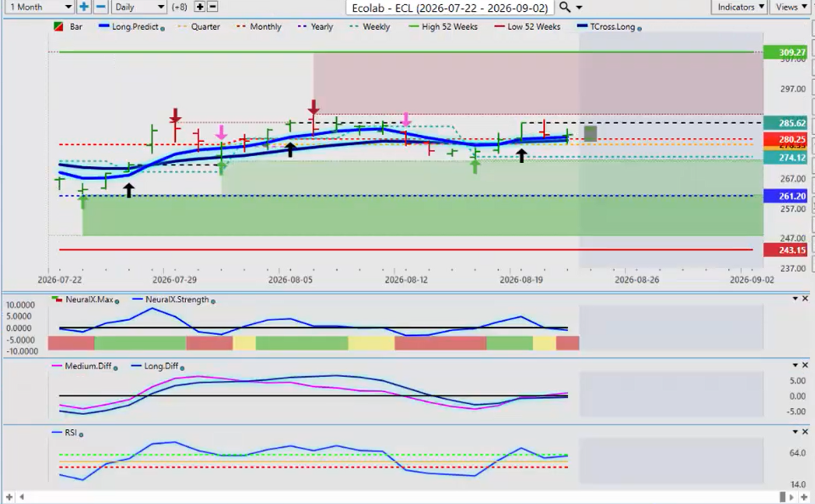815x504 pixels.
Task: Click the RSI legend label
Action: (x=70, y=432)
